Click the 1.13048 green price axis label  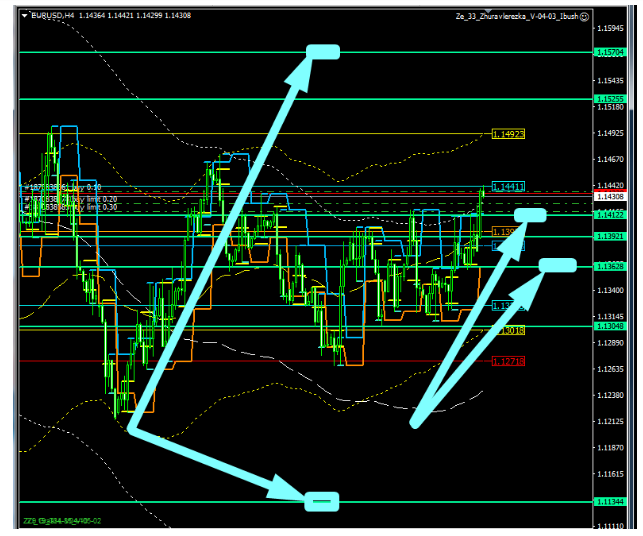(x=609, y=326)
